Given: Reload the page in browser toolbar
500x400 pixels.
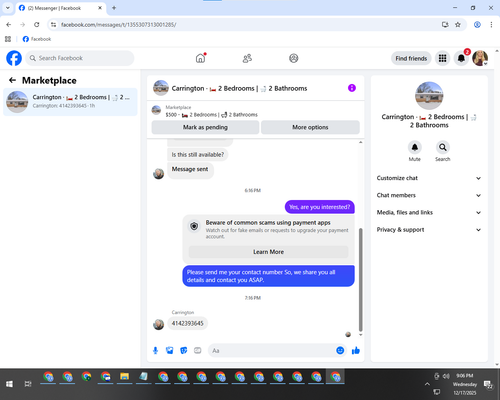Looking at the screenshot, I should [37, 24].
